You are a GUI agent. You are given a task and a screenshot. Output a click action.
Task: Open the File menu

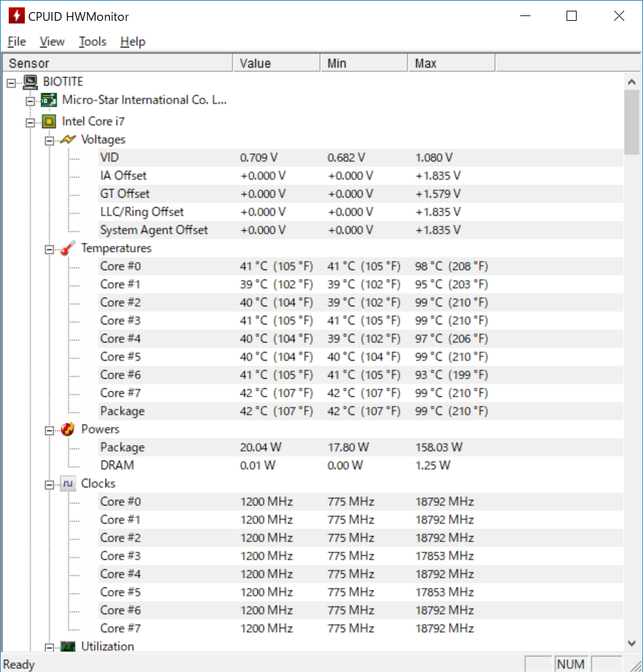tap(17, 42)
